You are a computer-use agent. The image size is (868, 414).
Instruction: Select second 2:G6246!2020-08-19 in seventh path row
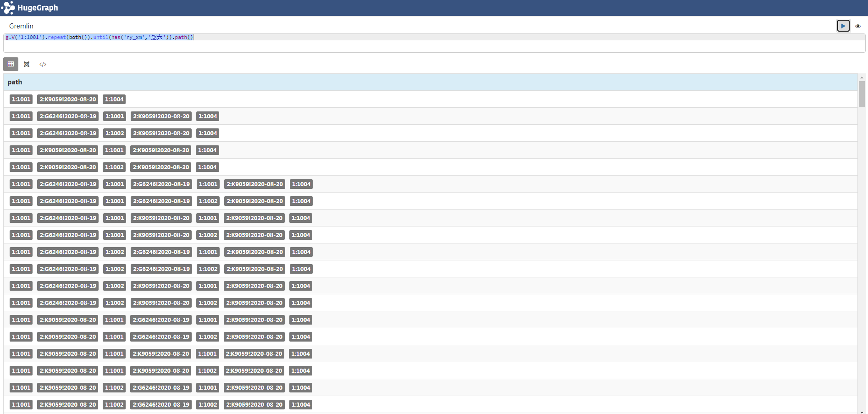pos(161,201)
